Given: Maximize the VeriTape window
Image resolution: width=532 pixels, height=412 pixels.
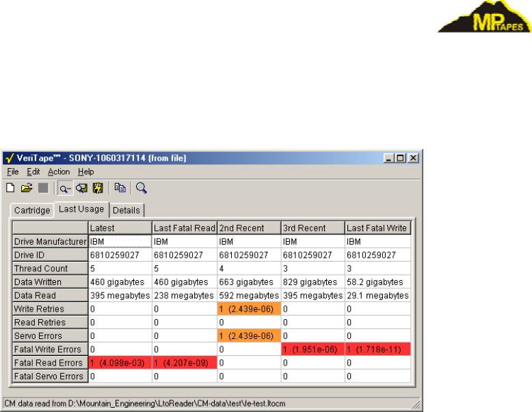Looking at the screenshot, I should 401,158.
